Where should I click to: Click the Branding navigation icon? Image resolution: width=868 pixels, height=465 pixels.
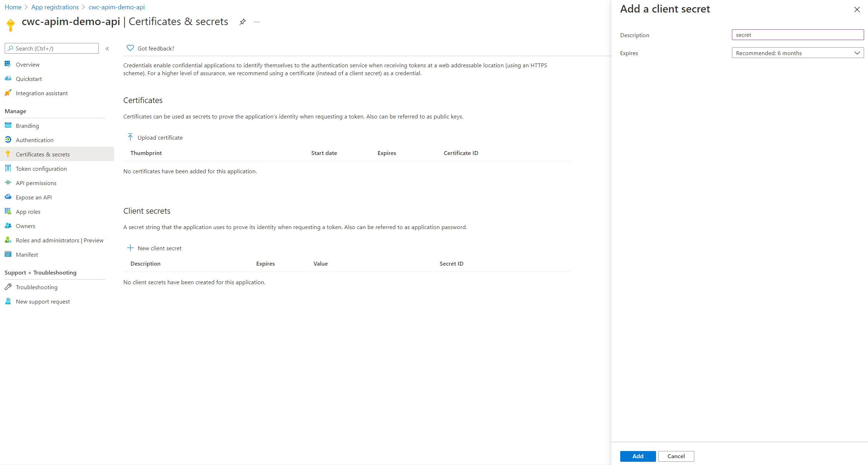click(x=8, y=126)
